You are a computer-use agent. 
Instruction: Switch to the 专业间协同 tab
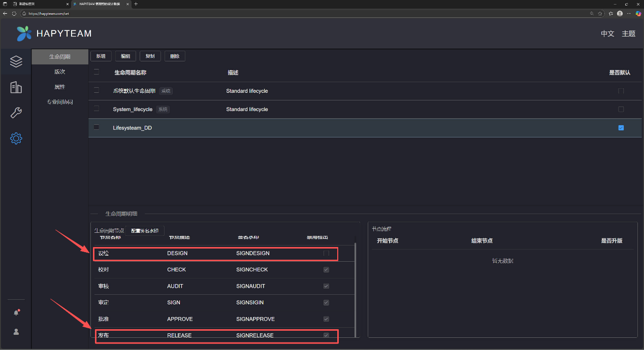pos(60,102)
